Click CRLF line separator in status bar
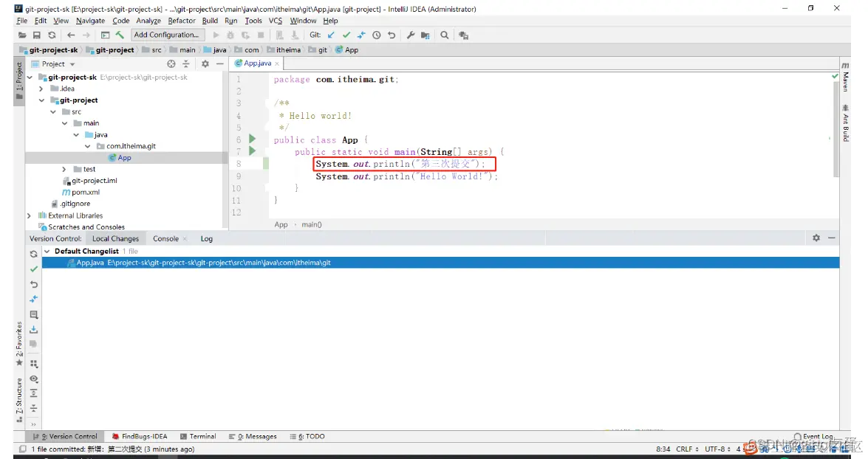The width and height of the screenshot is (868, 459). (x=687, y=449)
